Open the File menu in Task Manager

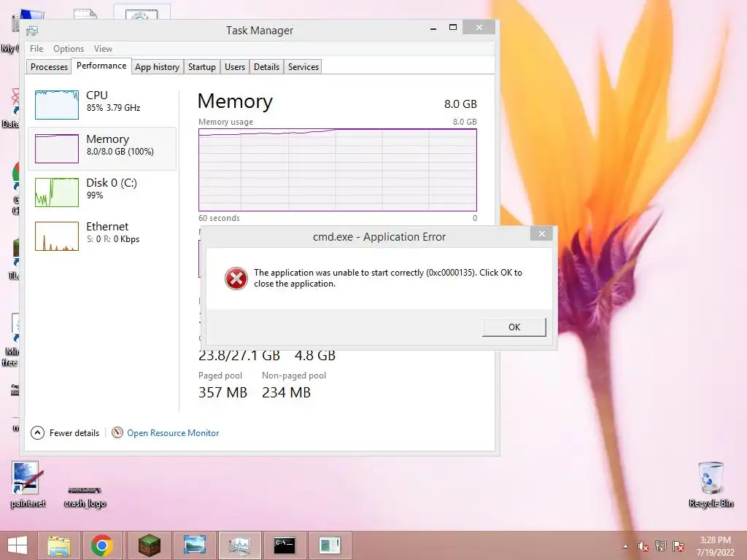click(x=36, y=49)
